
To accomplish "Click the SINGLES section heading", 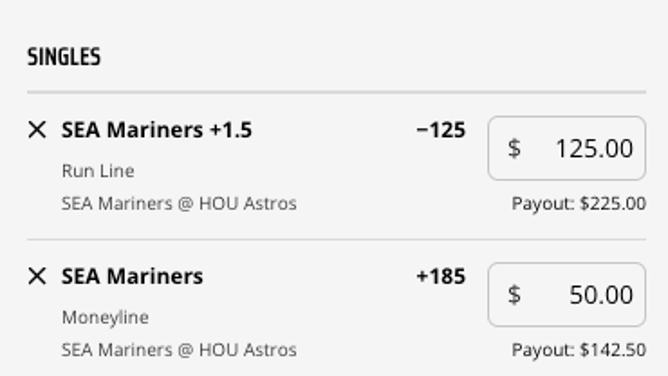I will coord(64,57).
